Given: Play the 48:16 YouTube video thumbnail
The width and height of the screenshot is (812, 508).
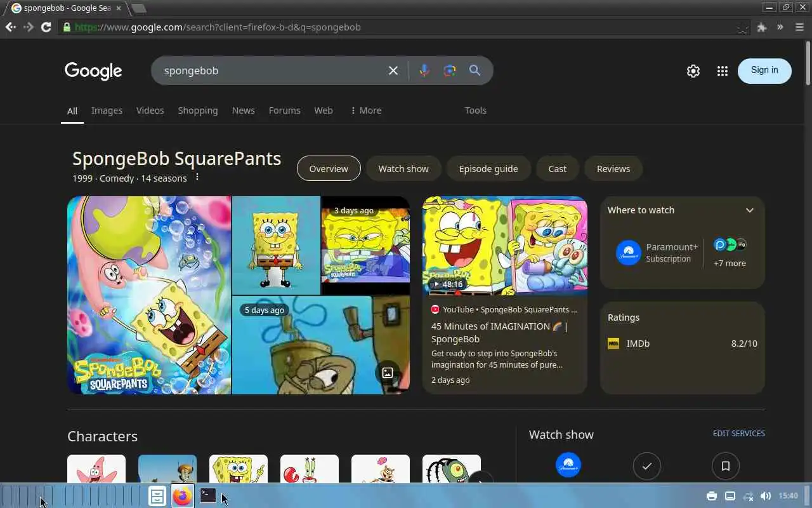Looking at the screenshot, I should click(505, 246).
